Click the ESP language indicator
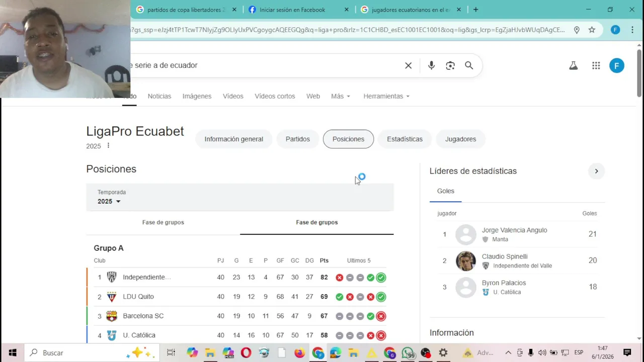 (x=579, y=352)
